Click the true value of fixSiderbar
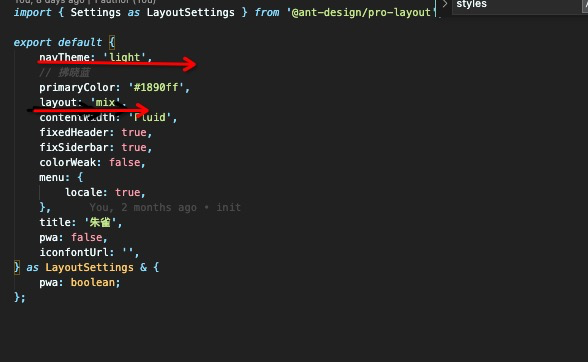The width and height of the screenshot is (588, 362). point(134,147)
